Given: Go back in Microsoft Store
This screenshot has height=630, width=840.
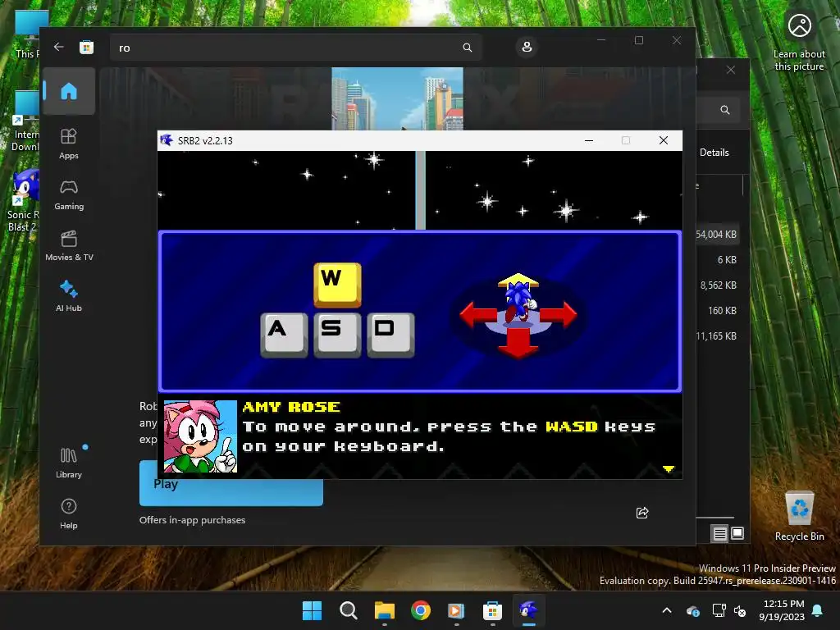Looking at the screenshot, I should [58, 47].
